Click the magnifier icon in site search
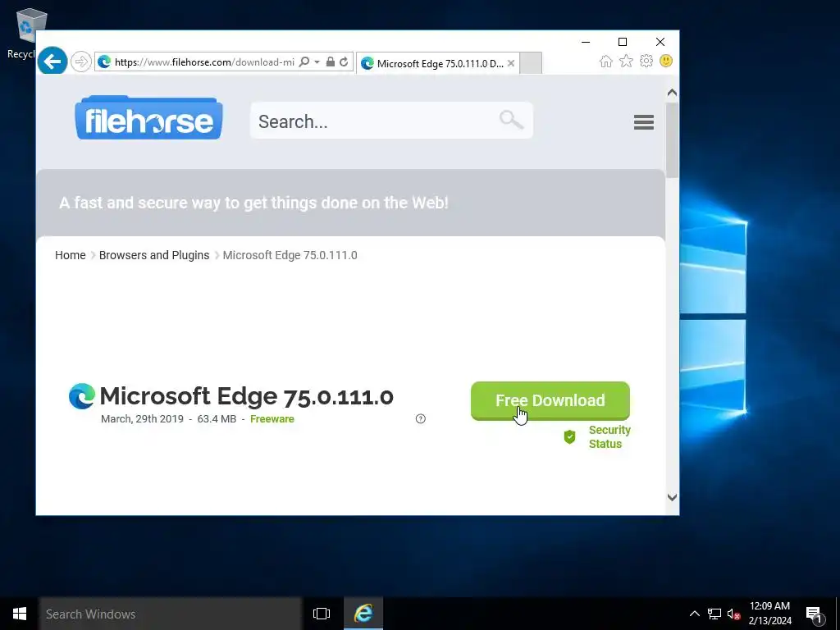840x630 pixels. [x=511, y=120]
